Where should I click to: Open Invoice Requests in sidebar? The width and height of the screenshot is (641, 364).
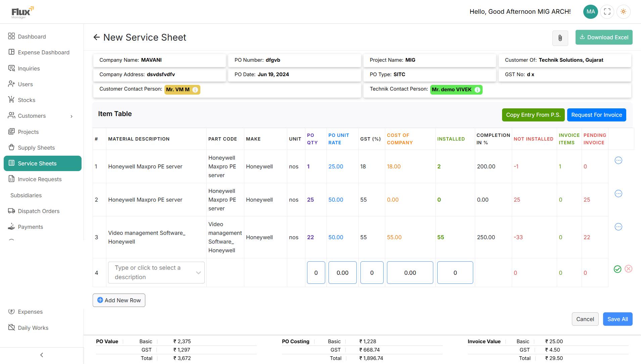[40, 179]
